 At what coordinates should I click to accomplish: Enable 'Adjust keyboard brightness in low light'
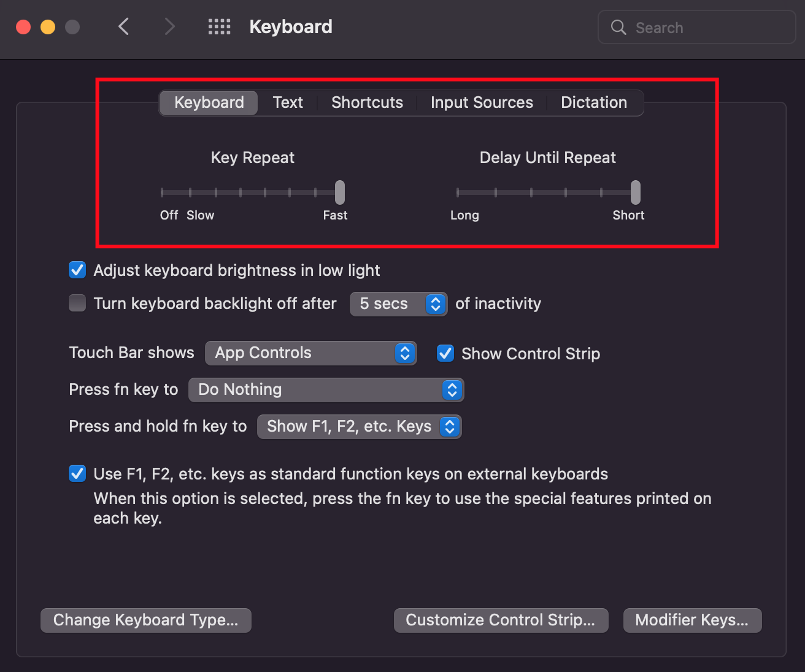pyautogui.click(x=77, y=270)
